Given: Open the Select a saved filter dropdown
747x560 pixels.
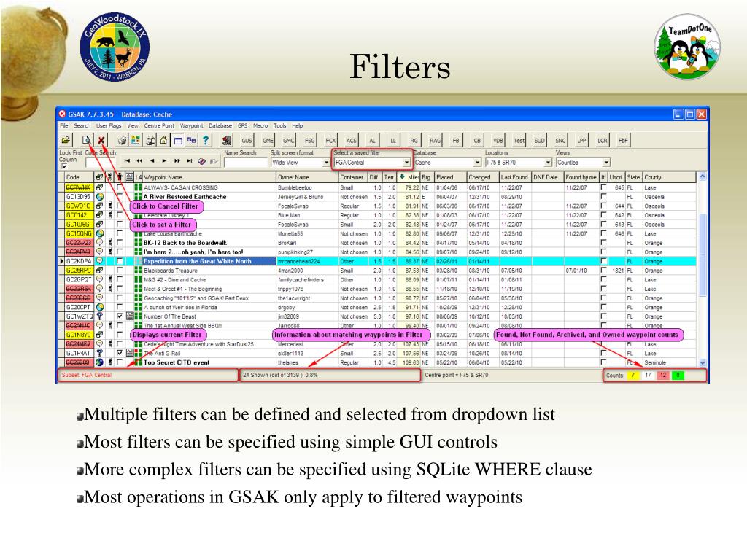Looking at the screenshot, I should click(x=406, y=163).
